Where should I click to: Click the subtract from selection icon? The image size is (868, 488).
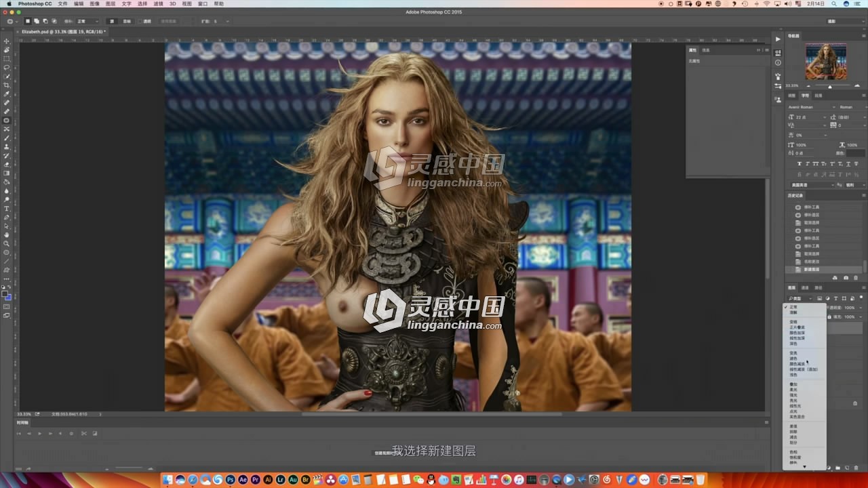44,22
